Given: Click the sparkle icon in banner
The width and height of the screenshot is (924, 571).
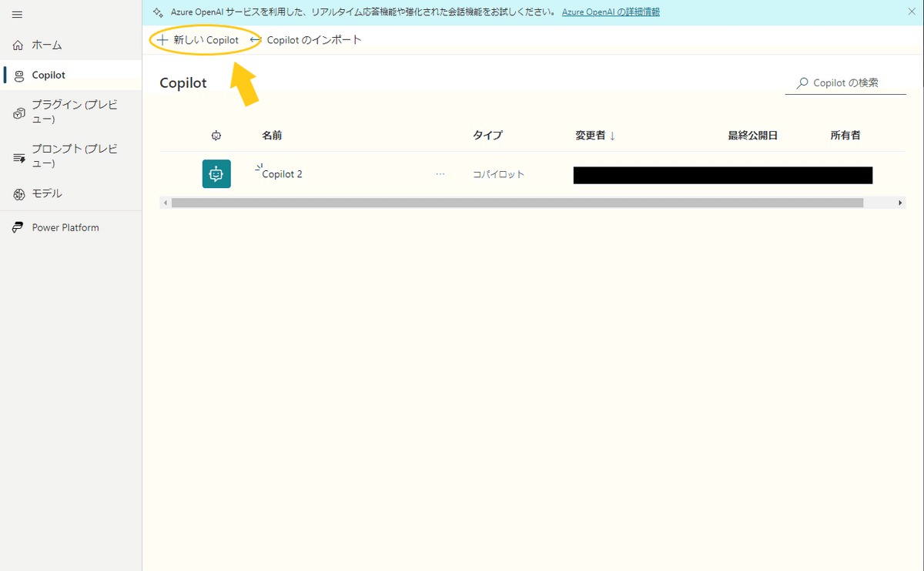Looking at the screenshot, I should [x=158, y=12].
